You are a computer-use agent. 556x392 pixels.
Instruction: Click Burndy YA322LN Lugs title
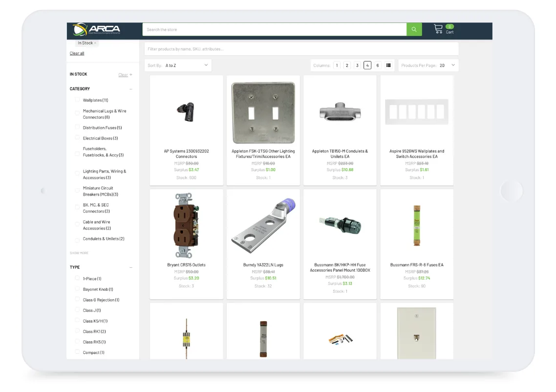263,265
